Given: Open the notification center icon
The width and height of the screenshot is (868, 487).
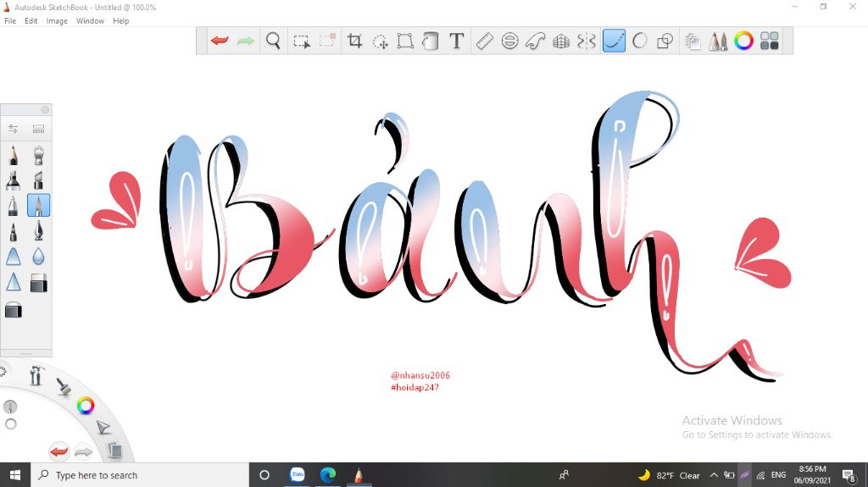Looking at the screenshot, I should [849, 475].
